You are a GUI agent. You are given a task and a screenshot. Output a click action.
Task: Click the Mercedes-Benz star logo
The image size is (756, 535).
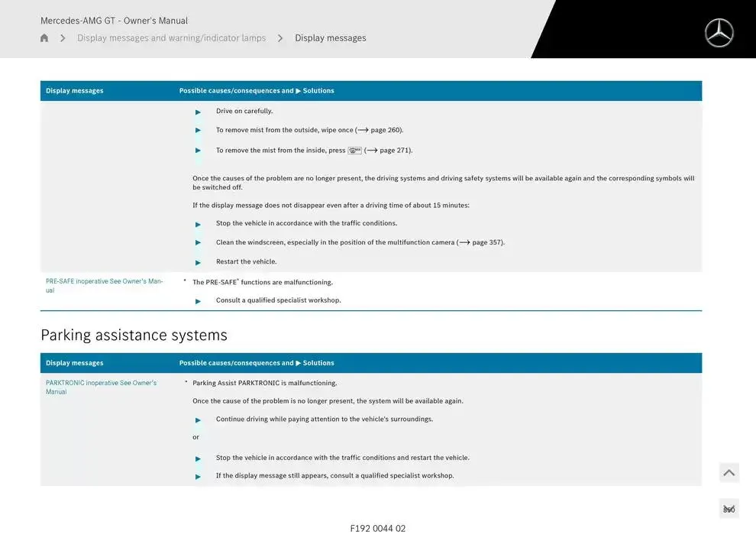(718, 33)
